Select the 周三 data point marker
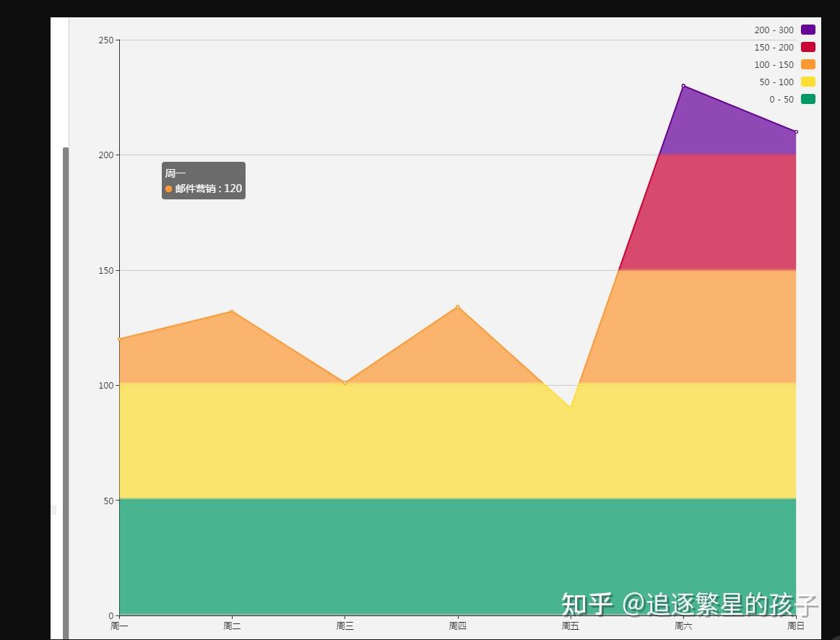The width and height of the screenshot is (840, 640). tap(345, 383)
